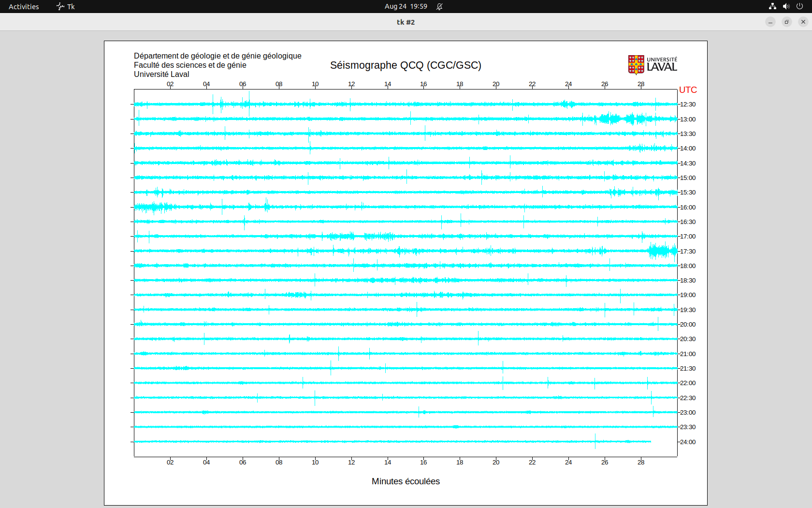
Task: Click the 13:00 time label
Action: pos(688,120)
